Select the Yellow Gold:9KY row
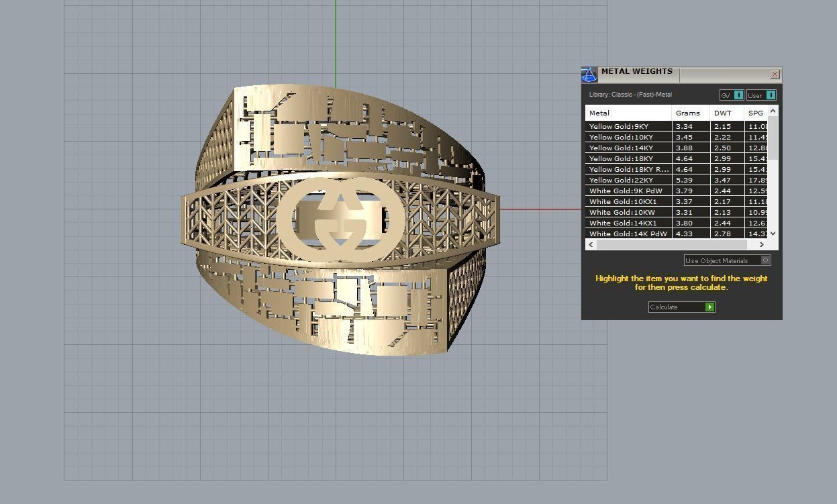Image resolution: width=837 pixels, height=504 pixels. pos(676,126)
